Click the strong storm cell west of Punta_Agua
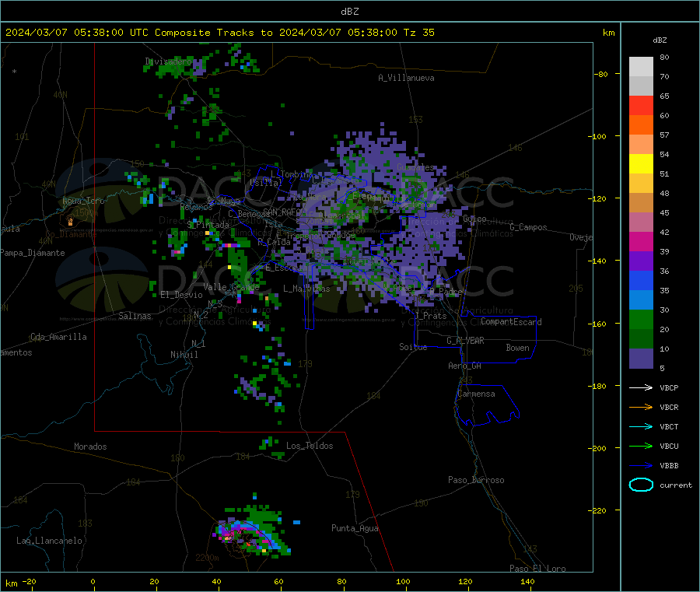This screenshot has height=592, width=700. point(251,531)
